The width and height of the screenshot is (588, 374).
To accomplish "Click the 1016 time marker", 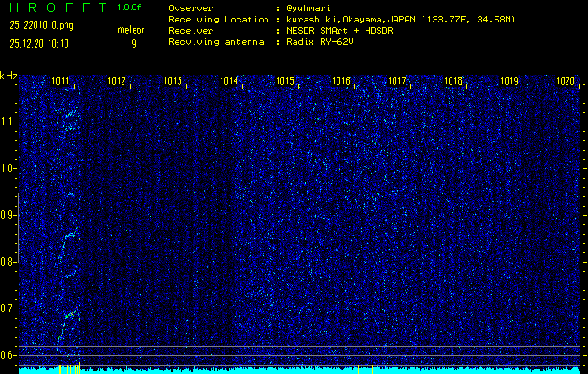I will (341, 80).
